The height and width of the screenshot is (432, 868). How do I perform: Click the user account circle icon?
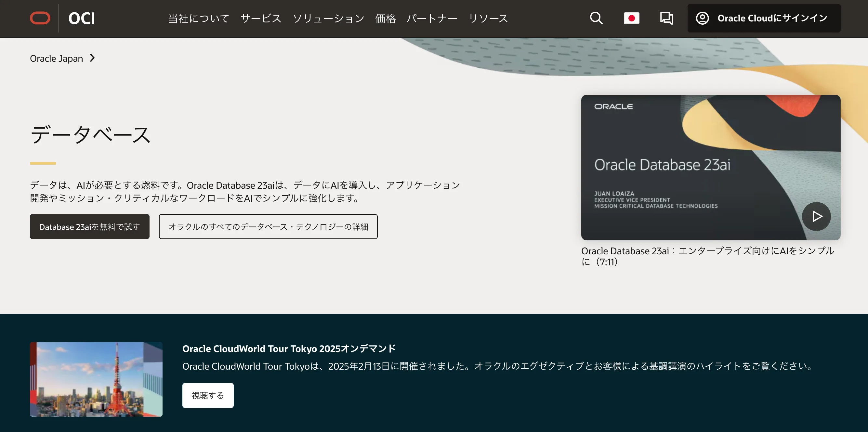click(703, 18)
